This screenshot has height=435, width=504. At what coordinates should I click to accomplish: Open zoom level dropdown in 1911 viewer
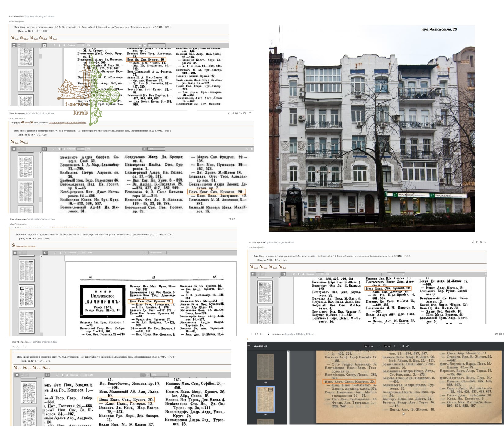[x=157, y=45]
